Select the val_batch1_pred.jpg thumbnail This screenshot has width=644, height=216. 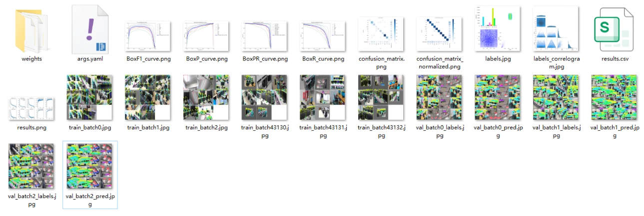[615, 98]
